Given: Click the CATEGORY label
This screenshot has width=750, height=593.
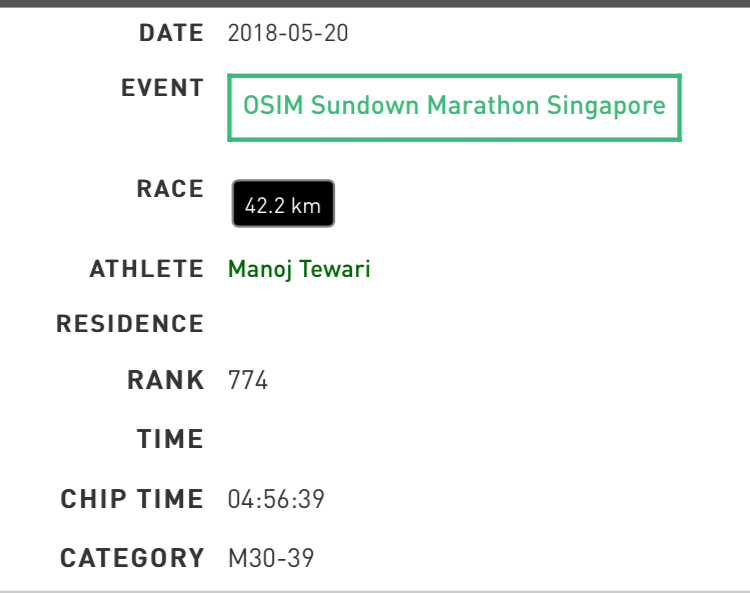Looking at the screenshot, I should pos(132,558).
